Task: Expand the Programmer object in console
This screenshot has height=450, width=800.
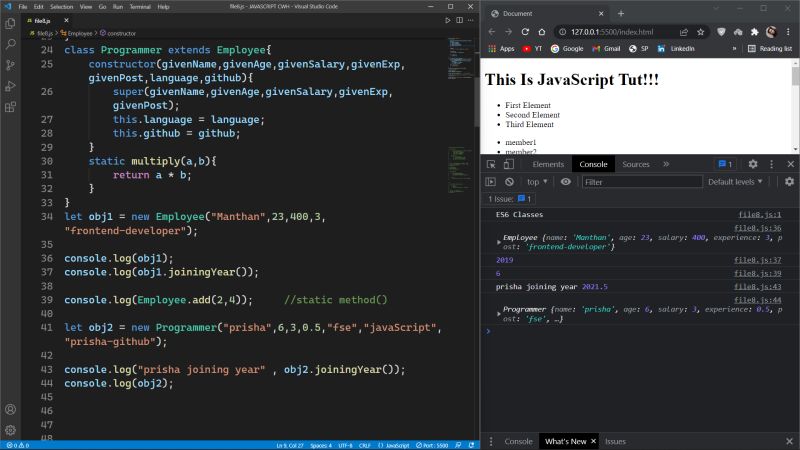Action: 499,314
